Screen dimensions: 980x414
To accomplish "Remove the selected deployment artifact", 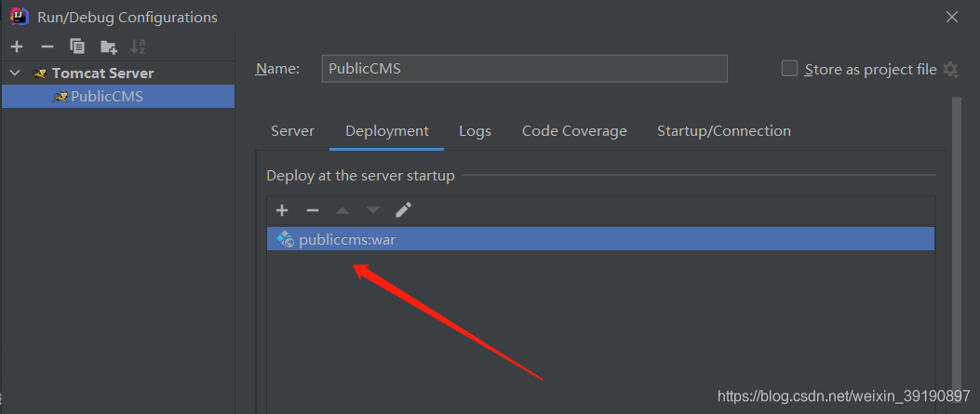I will pyautogui.click(x=313, y=210).
